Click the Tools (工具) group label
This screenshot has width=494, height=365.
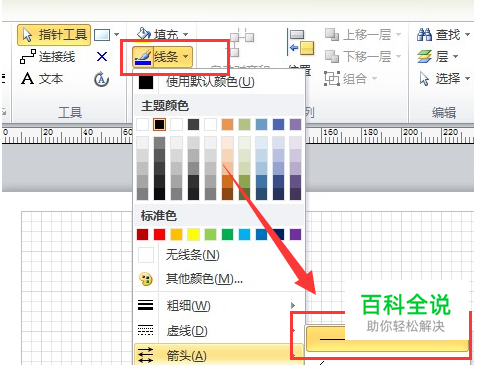tap(70, 113)
